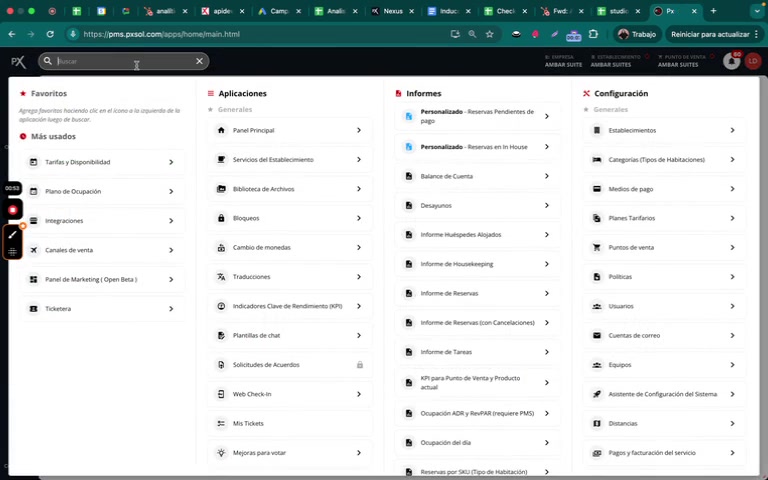Expand Políticas chevron
The width and height of the screenshot is (768, 480).
tap(732, 277)
